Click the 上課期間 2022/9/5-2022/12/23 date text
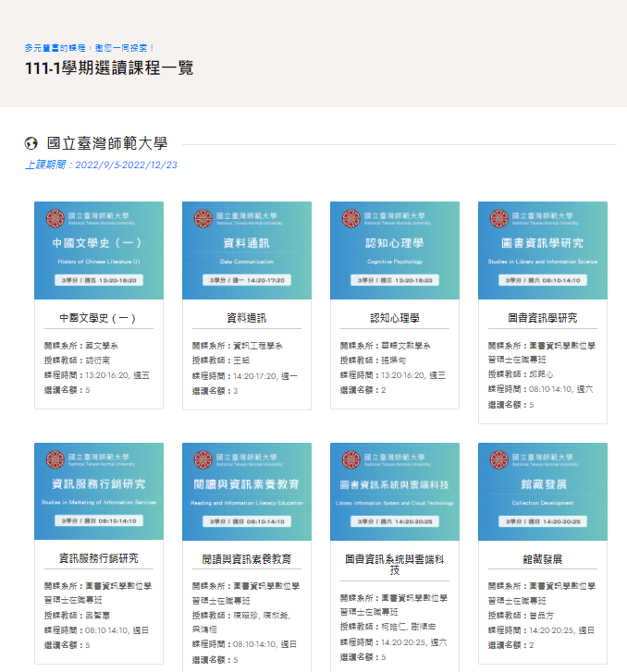Viewport: 627px width, 672px height. click(101, 165)
